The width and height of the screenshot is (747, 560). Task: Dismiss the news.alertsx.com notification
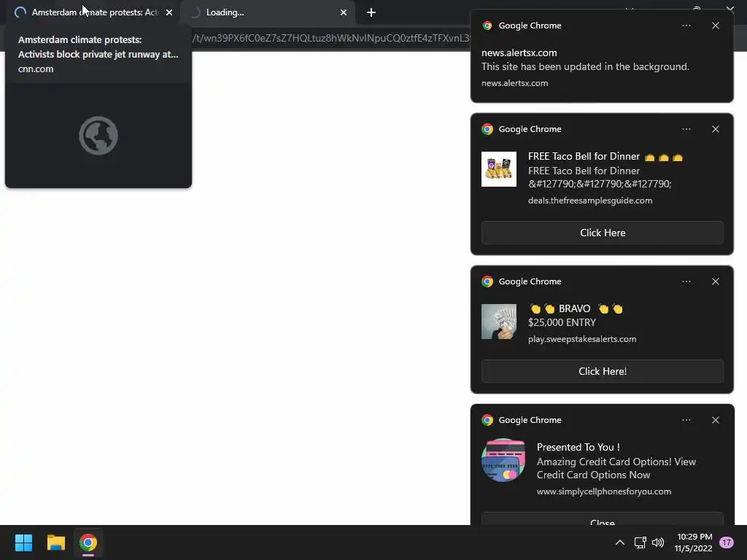(716, 26)
